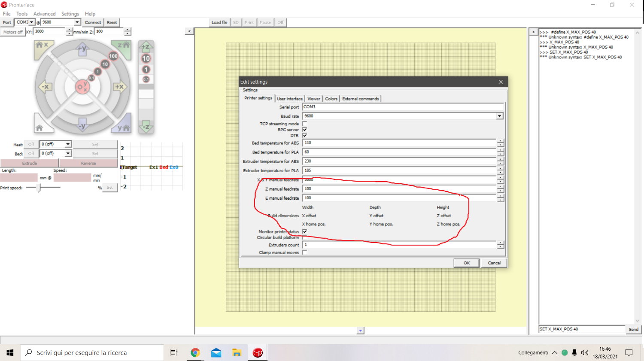Viewport: 644px width, 361px height.
Task: Uncheck Monitor printer status
Action: coord(305,231)
